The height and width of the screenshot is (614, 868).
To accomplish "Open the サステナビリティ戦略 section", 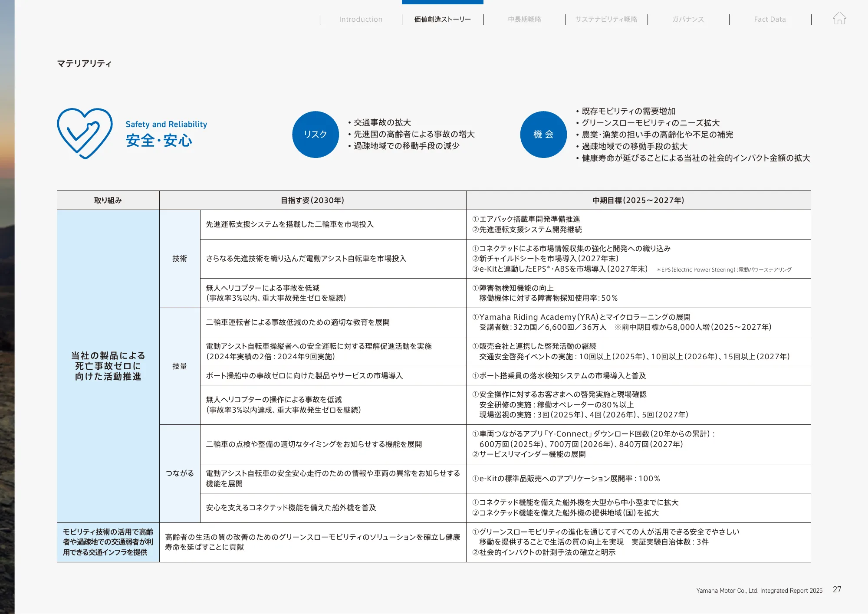I will [606, 19].
